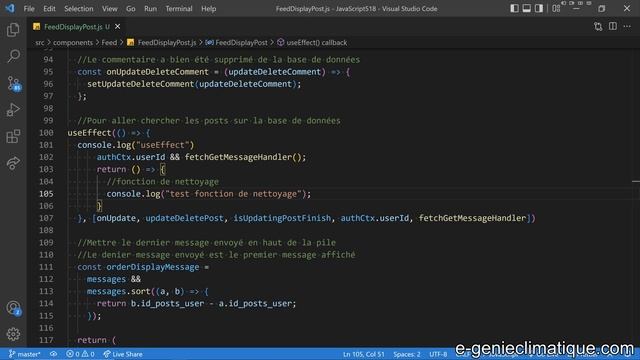640x360 pixels.
Task: Open the Live Share activity bar icon
Action: [13, 163]
